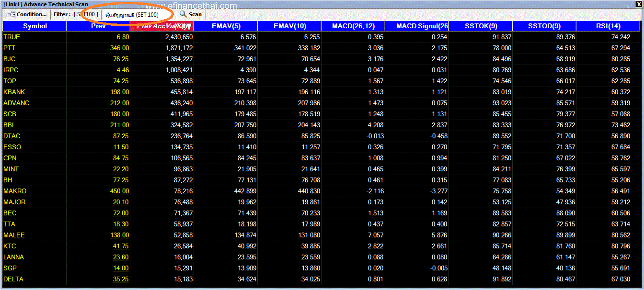Click the -3.277 MACD Signal value

[x=438, y=191]
